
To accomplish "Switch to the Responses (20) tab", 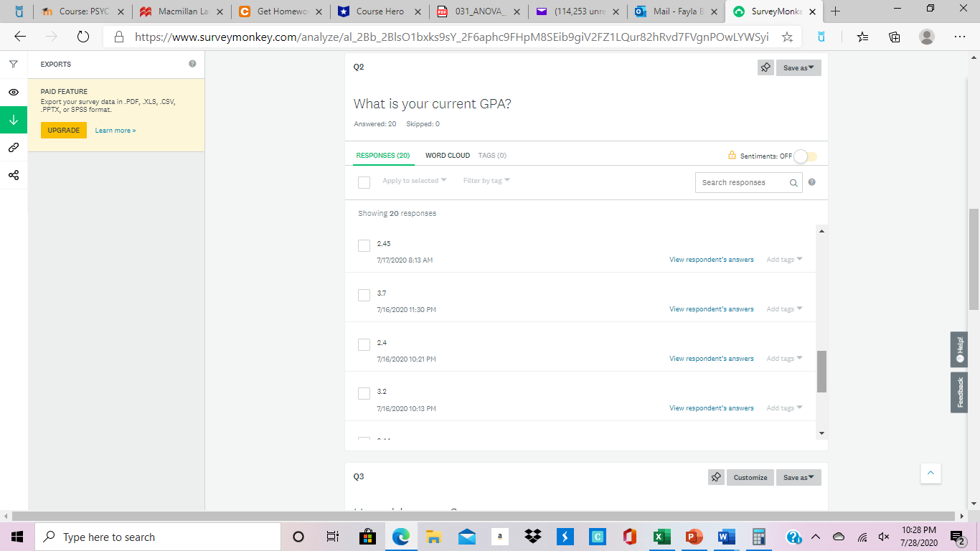I will tap(383, 155).
